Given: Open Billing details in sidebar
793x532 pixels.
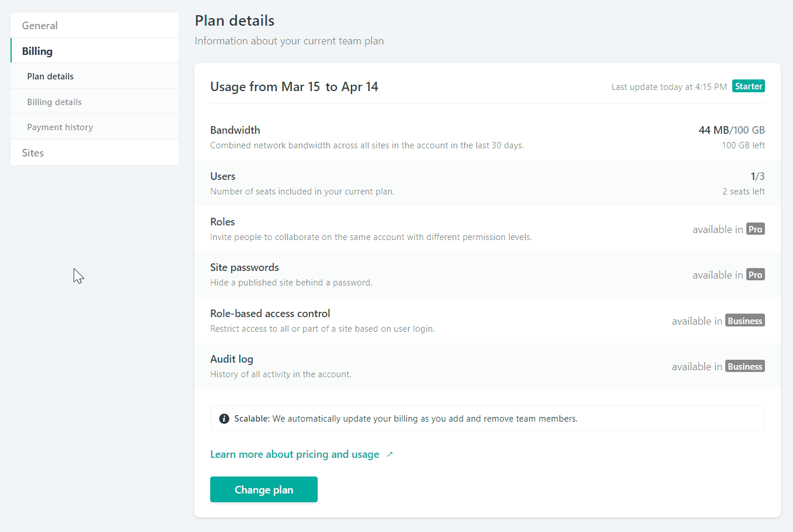Looking at the screenshot, I should coord(54,102).
